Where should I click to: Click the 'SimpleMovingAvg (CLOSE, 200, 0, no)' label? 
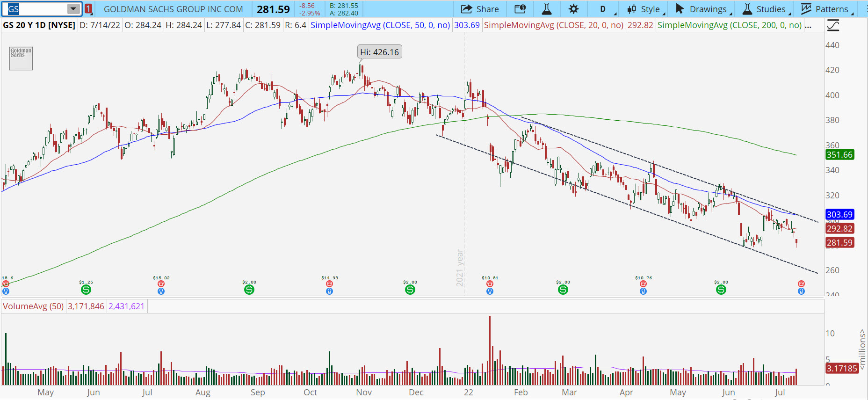pos(730,25)
